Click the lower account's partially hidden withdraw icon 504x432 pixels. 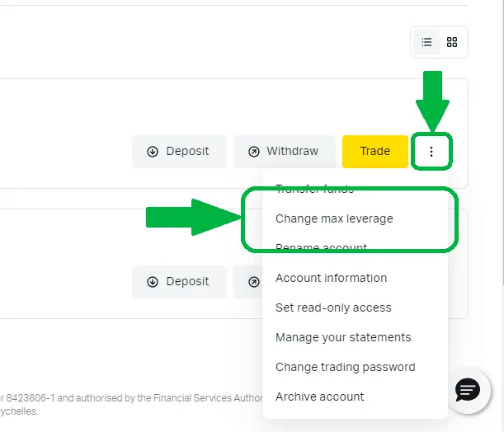point(253,282)
